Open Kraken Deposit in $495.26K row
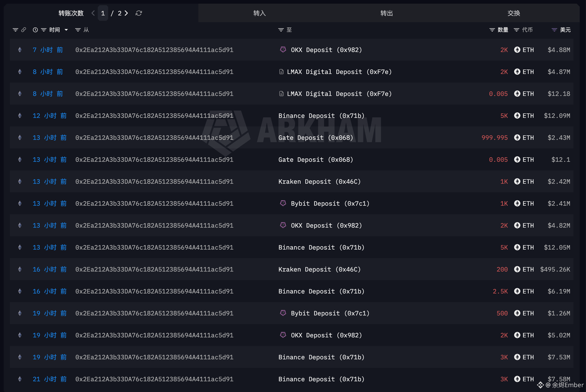 [x=320, y=269]
